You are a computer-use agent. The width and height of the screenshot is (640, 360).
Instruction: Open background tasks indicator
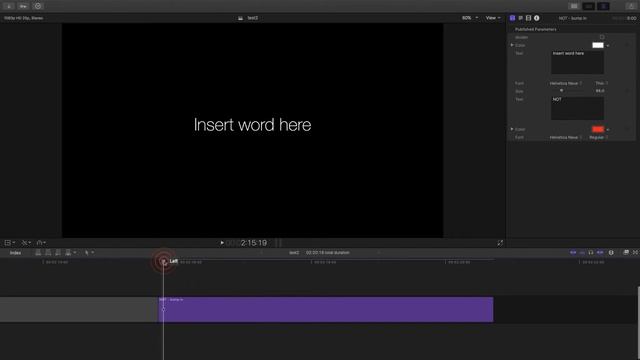[x=38, y=6]
